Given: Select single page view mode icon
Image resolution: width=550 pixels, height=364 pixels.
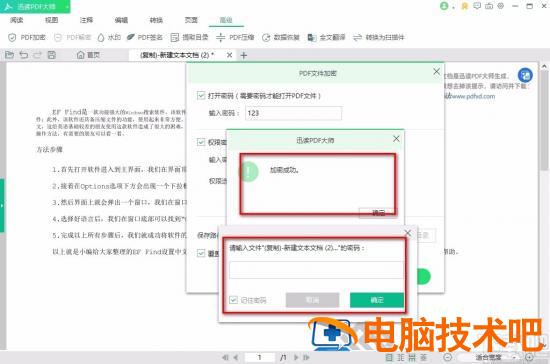Looking at the screenshot, I should pos(389,357).
